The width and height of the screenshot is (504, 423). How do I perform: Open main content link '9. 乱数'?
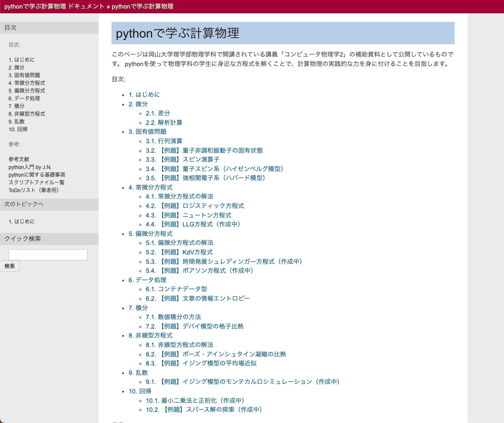(x=138, y=373)
